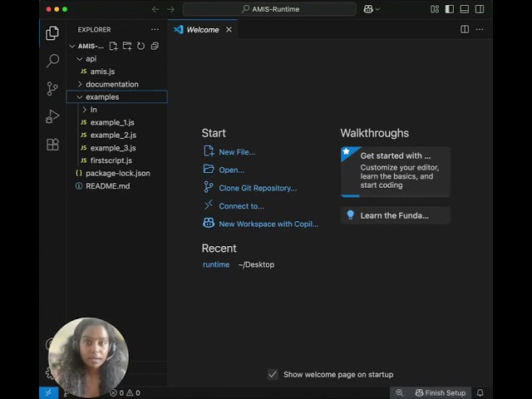The height and width of the screenshot is (399, 532).
Task: Collapse all folders in Explorer
Action: coord(155,46)
